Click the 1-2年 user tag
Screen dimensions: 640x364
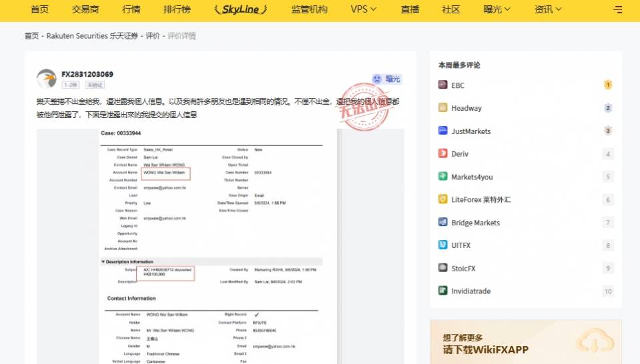coord(71,85)
